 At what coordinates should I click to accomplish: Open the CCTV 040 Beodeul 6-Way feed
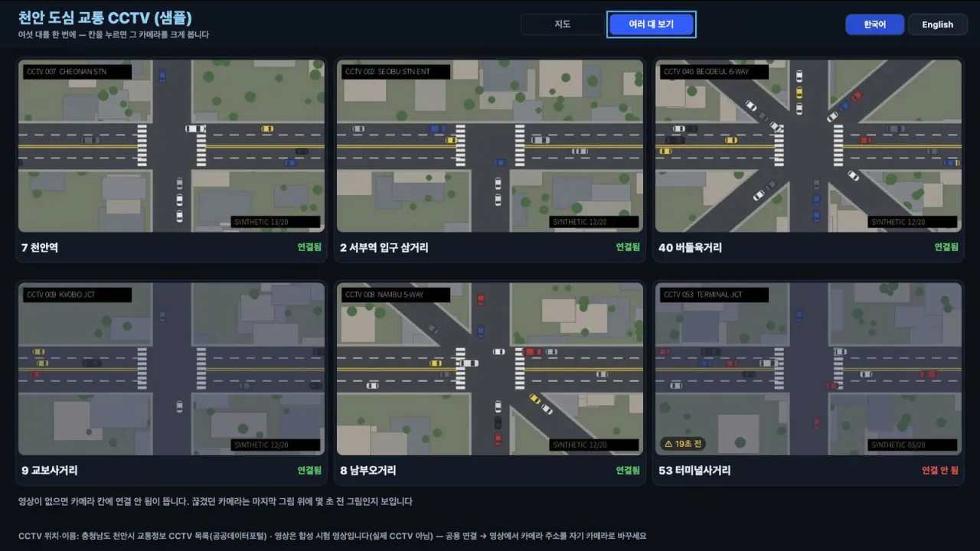808,145
